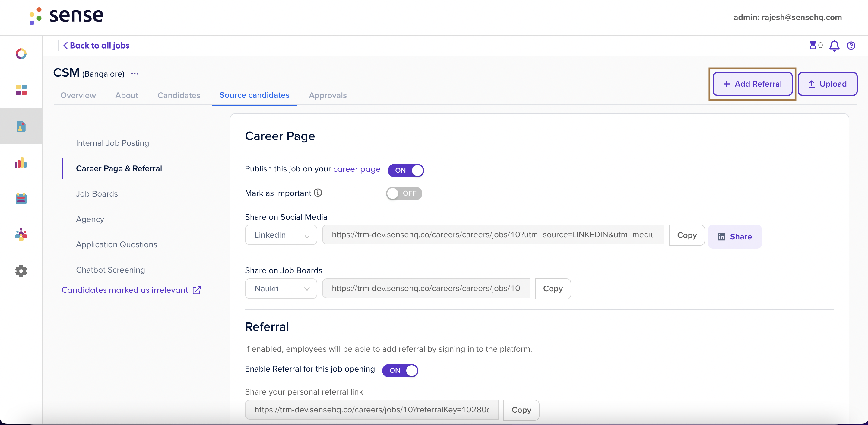
Task: Click the "Share on Job Boards" label
Action: 284,270
